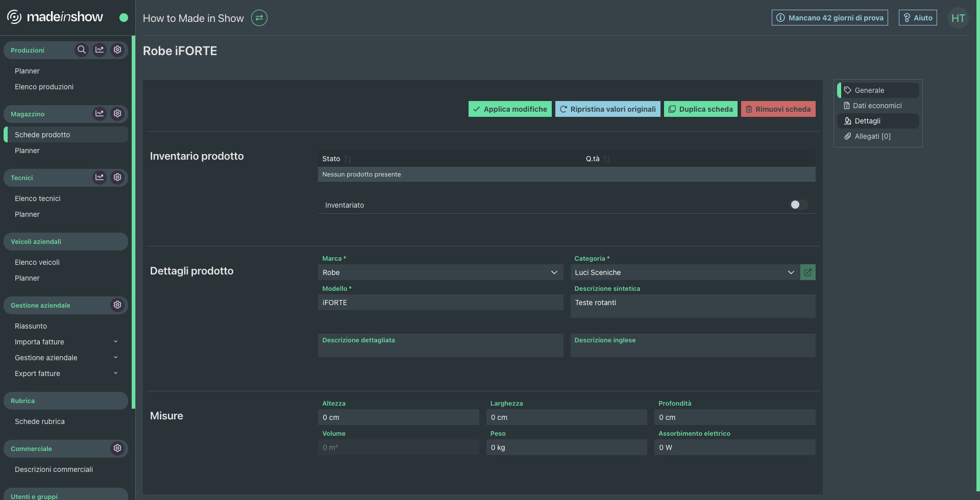The width and height of the screenshot is (980, 500).
Task: Focus the Descrizione inglese field
Action: 693,345
